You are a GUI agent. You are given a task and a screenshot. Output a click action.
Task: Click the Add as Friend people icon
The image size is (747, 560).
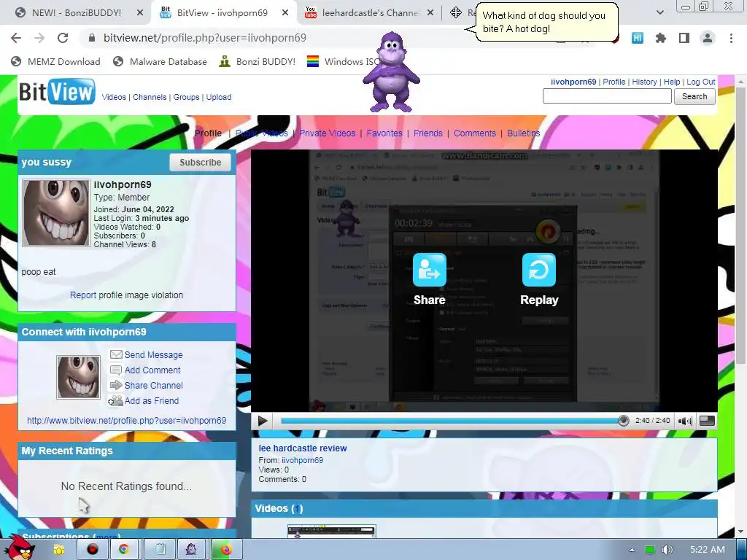(116, 400)
